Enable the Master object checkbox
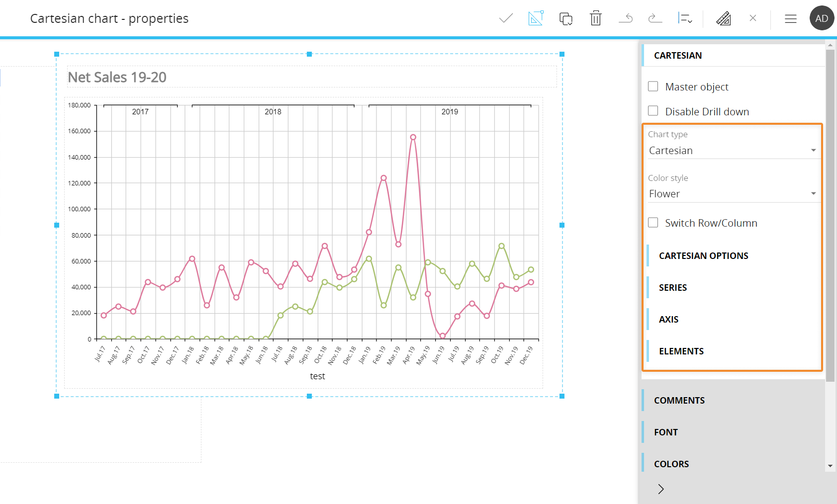This screenshot has height=504, width=837. [653, 86]
